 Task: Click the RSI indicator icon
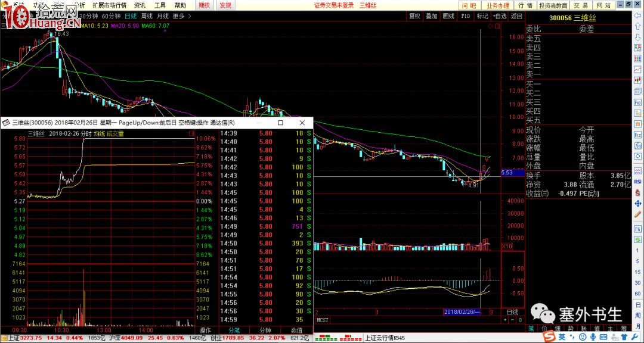638,182
